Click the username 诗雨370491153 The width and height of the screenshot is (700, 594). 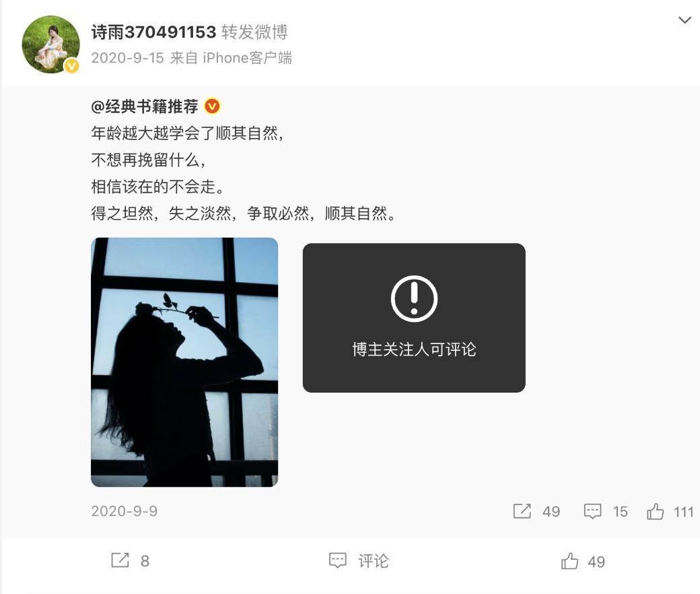pyautogui.click(x=153, y=32)
